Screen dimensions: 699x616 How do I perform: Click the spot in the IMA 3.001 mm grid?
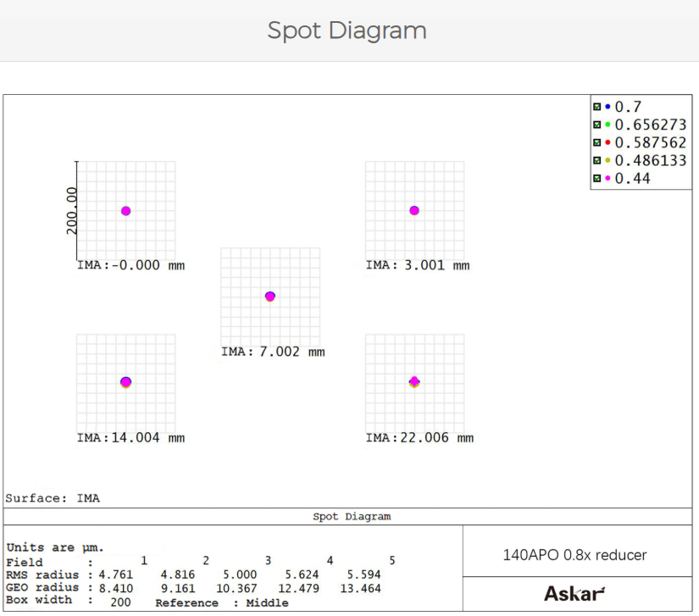[414, 210]
